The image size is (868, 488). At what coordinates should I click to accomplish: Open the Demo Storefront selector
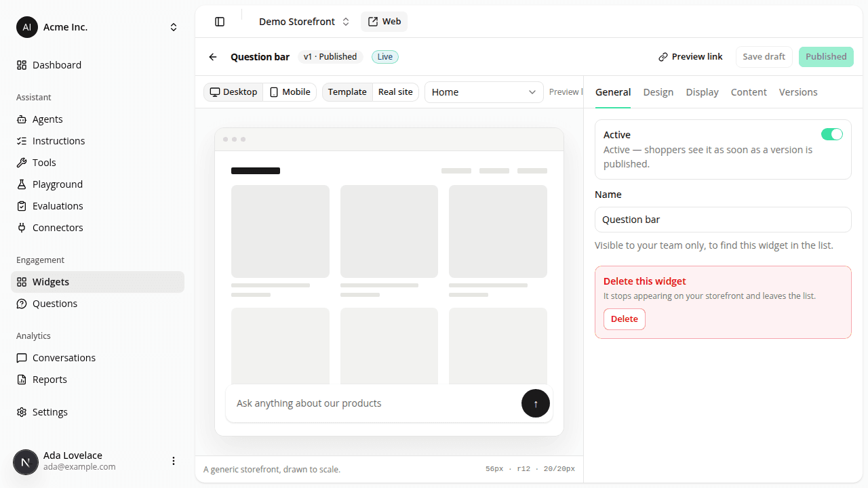304,22
